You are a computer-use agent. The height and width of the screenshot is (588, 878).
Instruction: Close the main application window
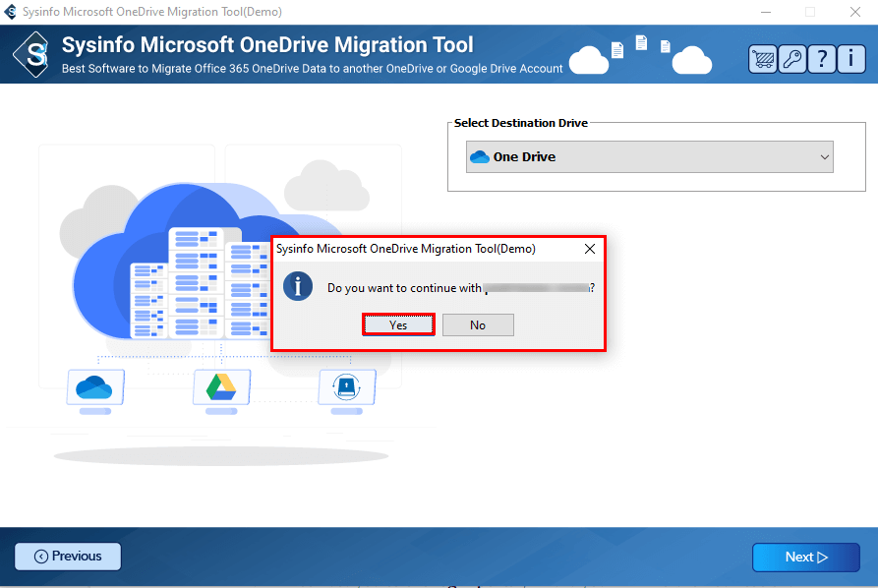[x=854, y=12]
